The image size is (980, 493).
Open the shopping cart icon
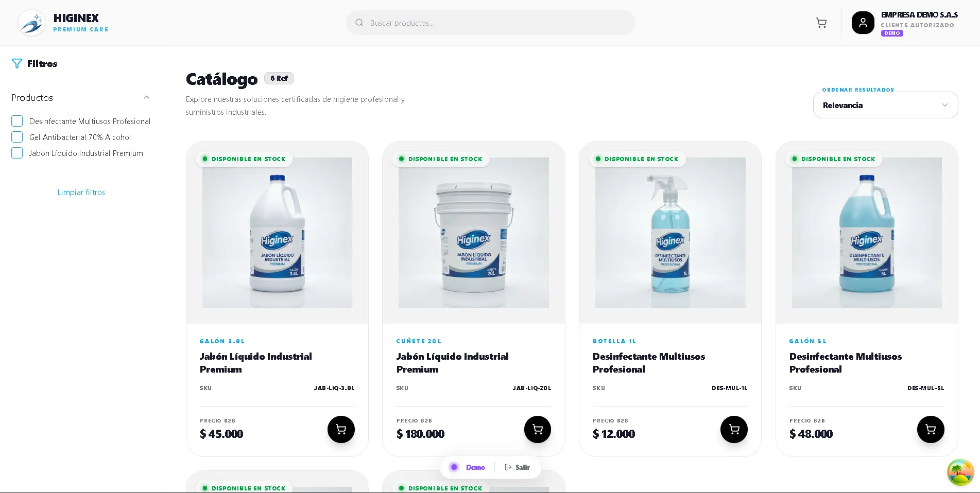point(821,23)
